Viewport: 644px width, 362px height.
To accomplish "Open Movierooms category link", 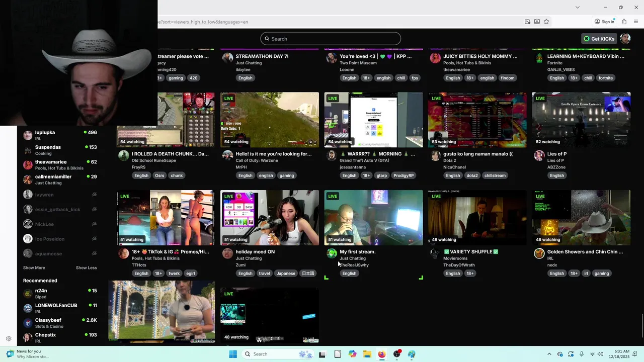I will (455, 258).
